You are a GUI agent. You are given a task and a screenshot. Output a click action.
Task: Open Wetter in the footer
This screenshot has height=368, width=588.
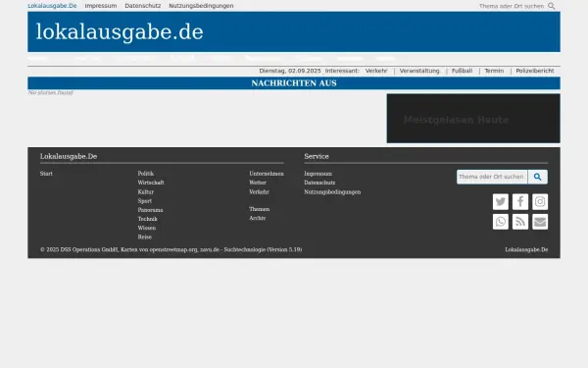(258, 183)
